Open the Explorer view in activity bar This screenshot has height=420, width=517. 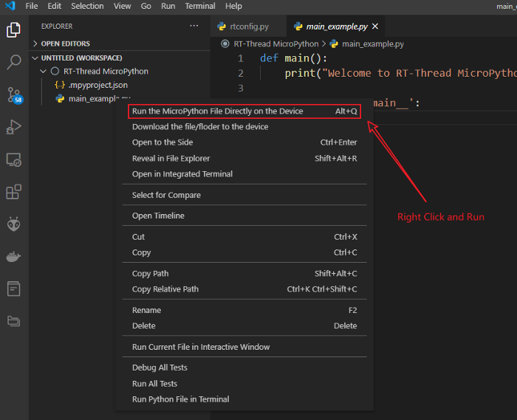(x=13, y=30)
